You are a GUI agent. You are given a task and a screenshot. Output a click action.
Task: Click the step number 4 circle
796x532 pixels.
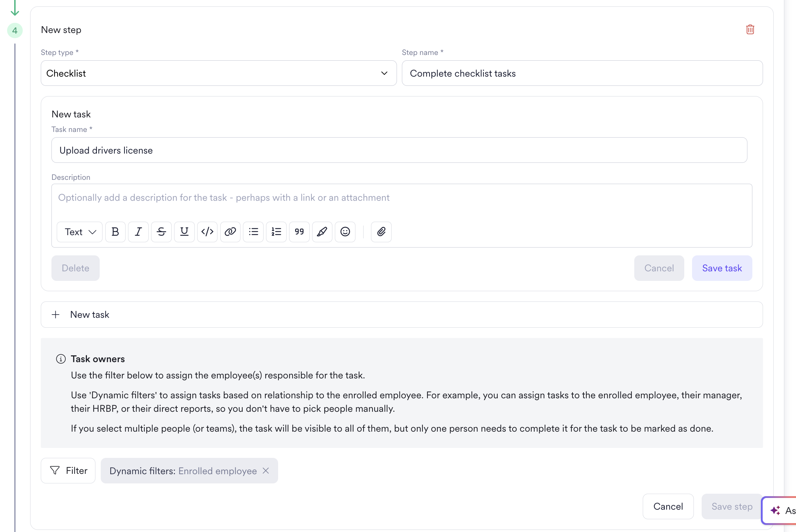click(x=15, y=31)
